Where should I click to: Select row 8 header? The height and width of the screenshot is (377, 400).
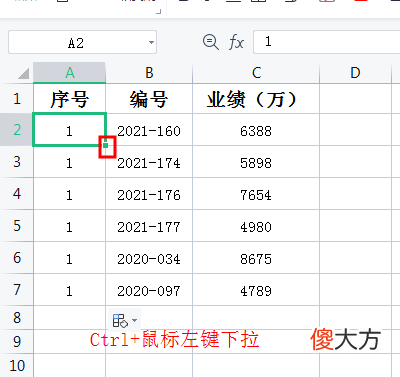(17, 318)
